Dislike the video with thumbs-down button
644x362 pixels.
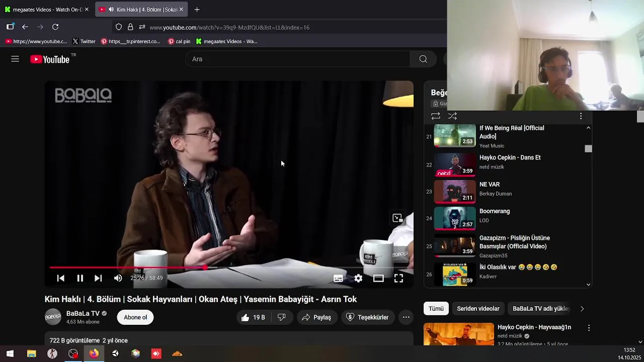(x=282, y=317)
